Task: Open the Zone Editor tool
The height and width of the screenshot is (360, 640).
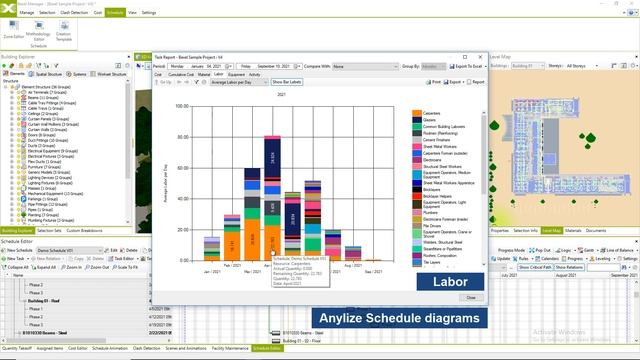Action: (14, 30)
